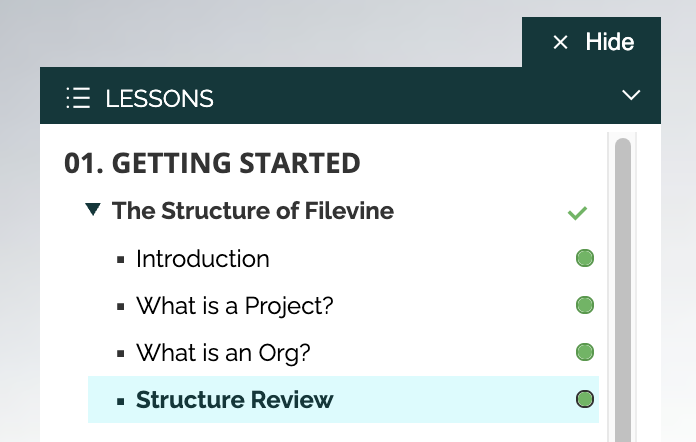The image size is (696, 442).
Task: Click the Lessons list icon
Action: pyautogui.click(x=78, y=98)
